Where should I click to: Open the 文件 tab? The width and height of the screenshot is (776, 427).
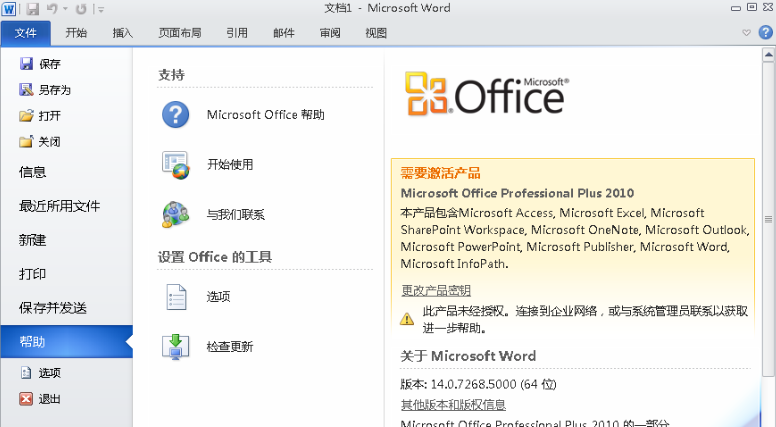[25, 33]
